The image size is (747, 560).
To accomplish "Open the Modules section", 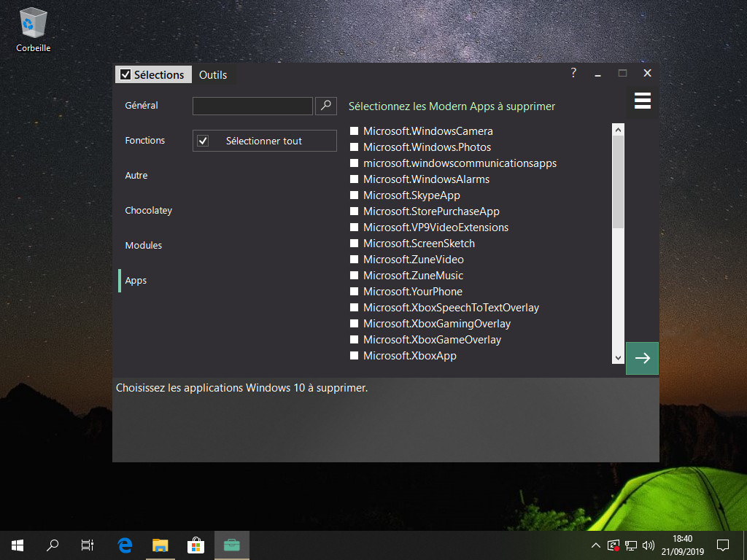I will [x=143, y=246].
